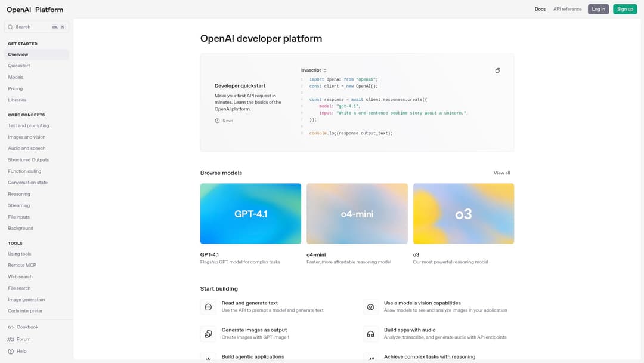
Task: Navigate to Libraries in the sidebar
Action: click(17, 100)
